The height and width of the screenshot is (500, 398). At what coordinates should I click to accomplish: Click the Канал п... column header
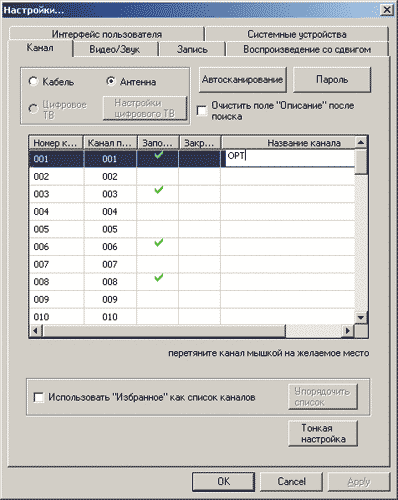pos(110,143)
